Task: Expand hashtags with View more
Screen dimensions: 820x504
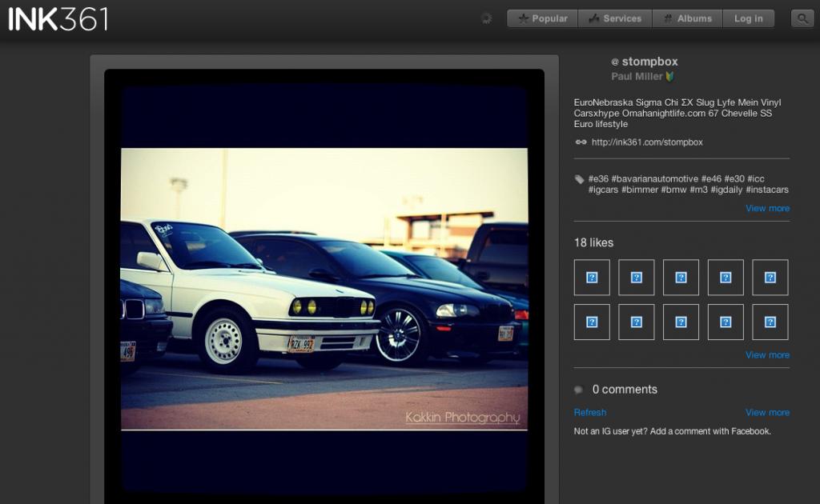Action: [767, 208]
